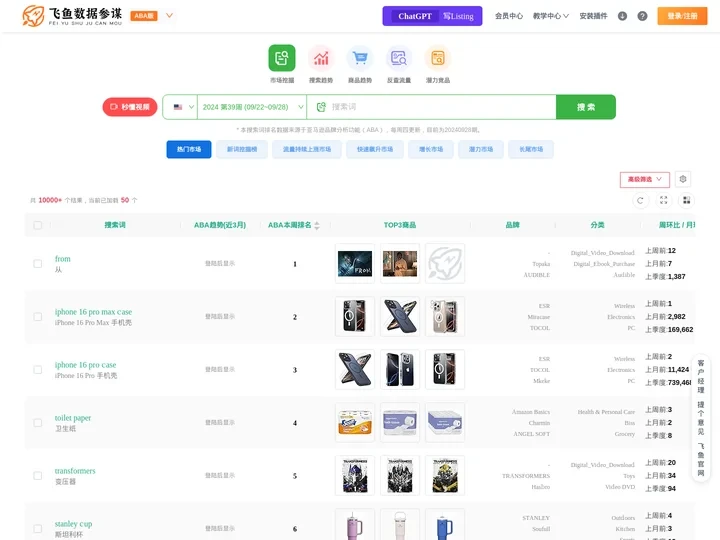This screenshot has width=720, height=540.
Task: Expand the 教学中心 menu
Action: [551, 16]
